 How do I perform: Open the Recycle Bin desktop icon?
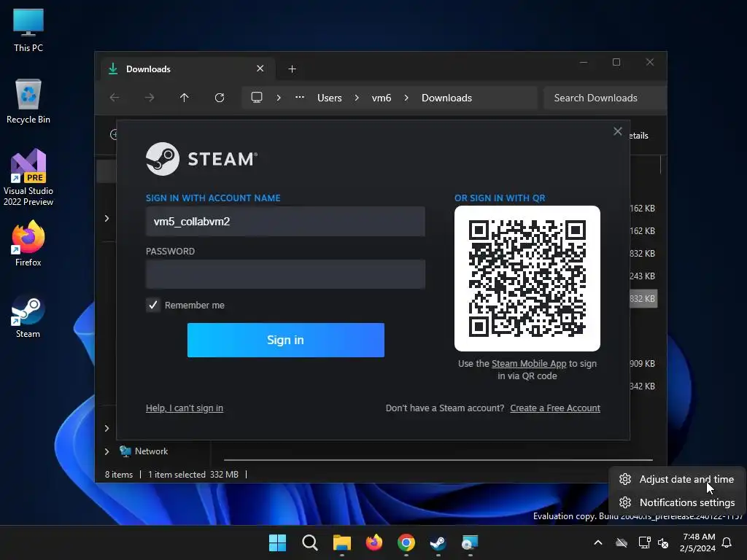(x=28, y=101)
